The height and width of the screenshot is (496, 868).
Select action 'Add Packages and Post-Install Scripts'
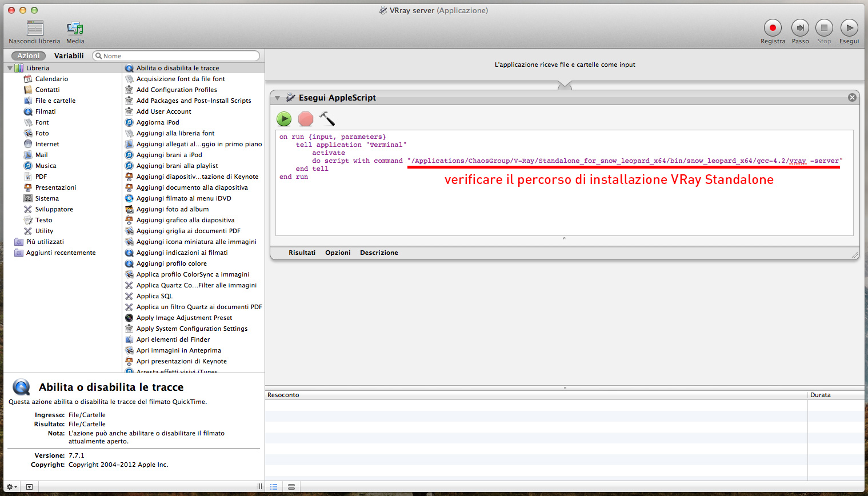[194, 101]
